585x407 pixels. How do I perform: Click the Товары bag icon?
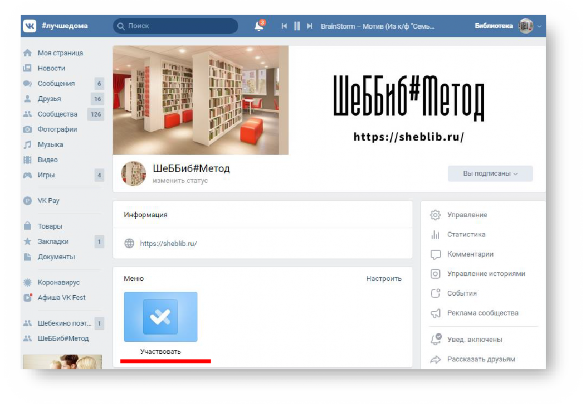27,226
